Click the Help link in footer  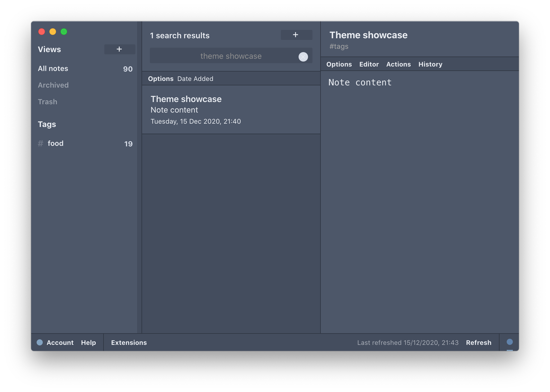88,343
